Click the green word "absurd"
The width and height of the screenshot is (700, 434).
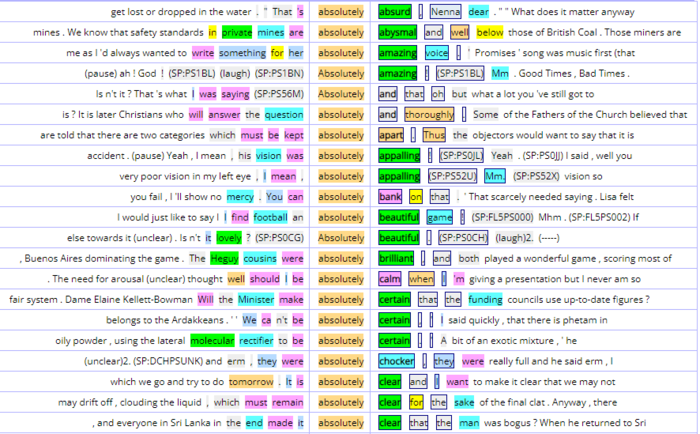click(395, 12)
